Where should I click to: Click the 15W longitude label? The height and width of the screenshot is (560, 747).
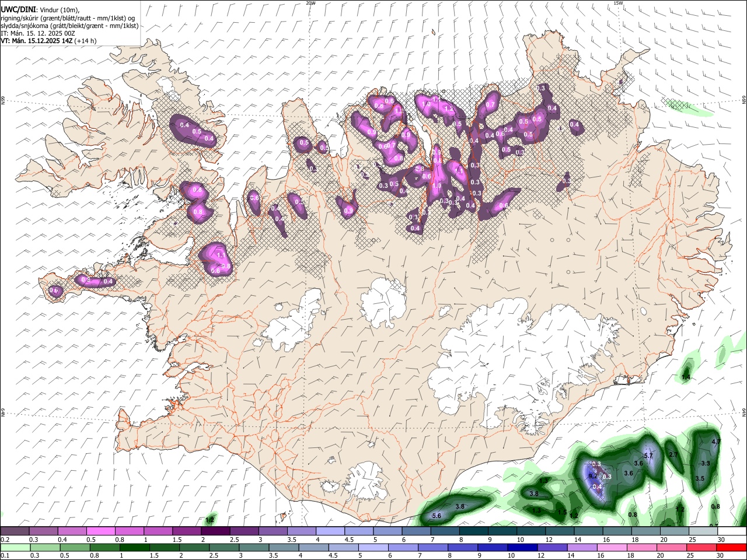pyautogui.click(x=619, y=3)
